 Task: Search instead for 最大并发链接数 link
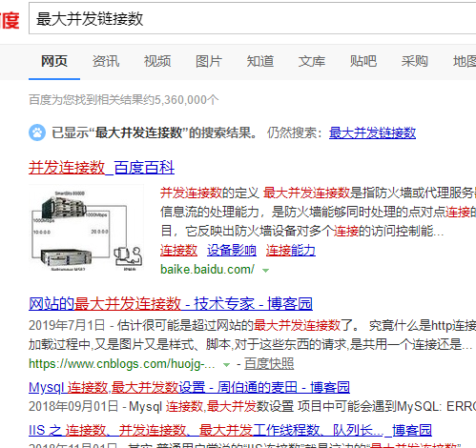point(372,132)
